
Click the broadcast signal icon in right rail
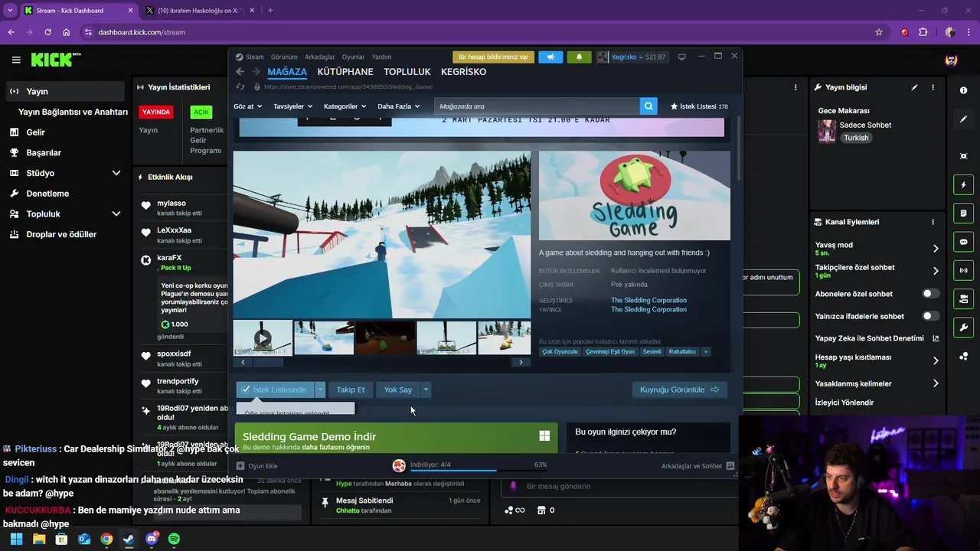pyautogui.click(x=963, y=270)
